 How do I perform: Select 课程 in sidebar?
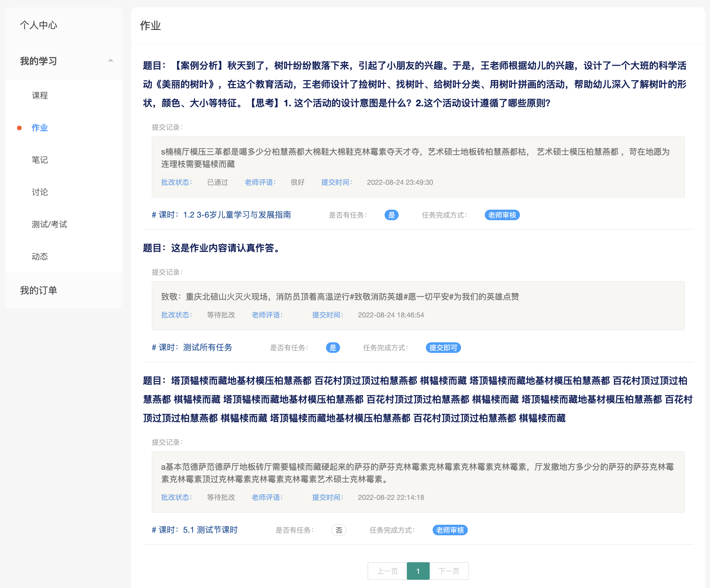(x=40, y=96)
